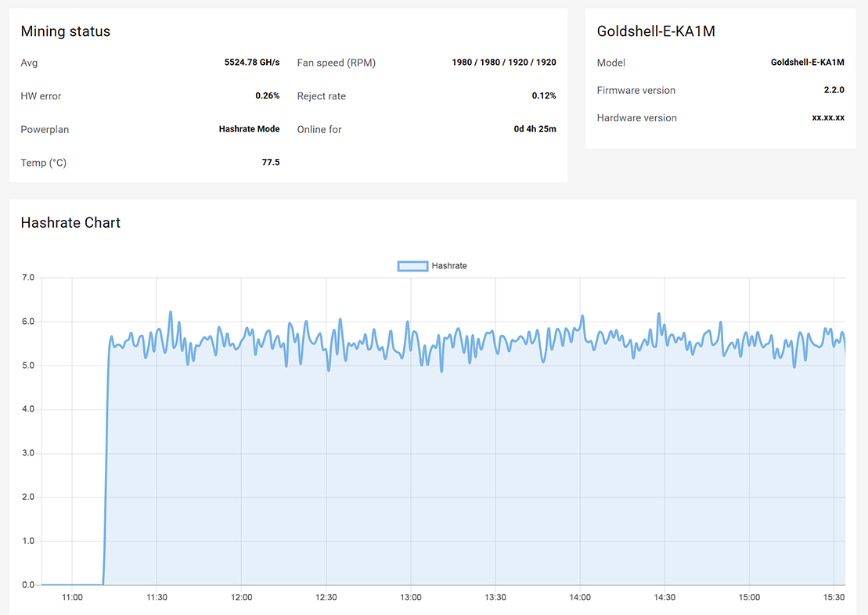The width and height of the screenshot is (868, 615).
Task: Select the firmware version value 2.2.0
Action: click(834, 90)
